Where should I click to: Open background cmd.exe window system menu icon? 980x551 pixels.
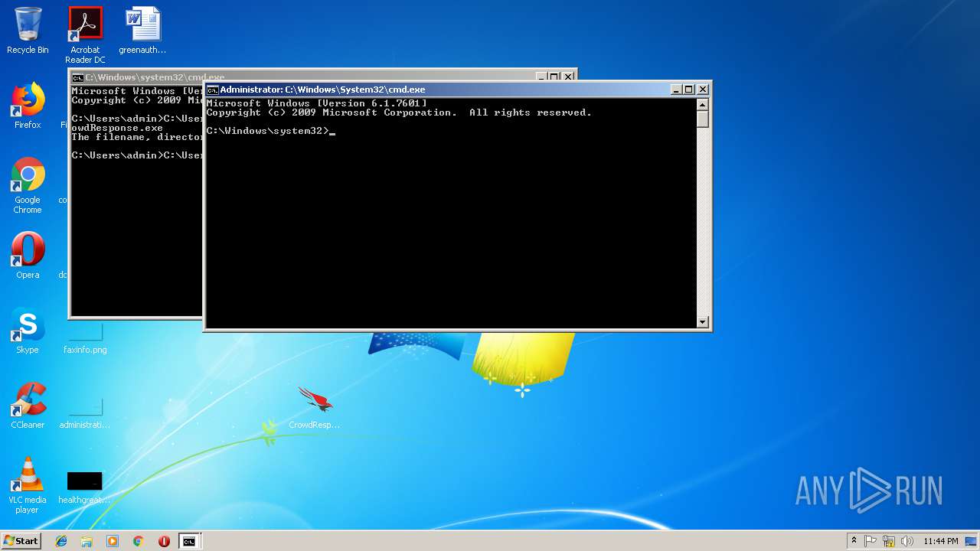[x=77, y=77]
